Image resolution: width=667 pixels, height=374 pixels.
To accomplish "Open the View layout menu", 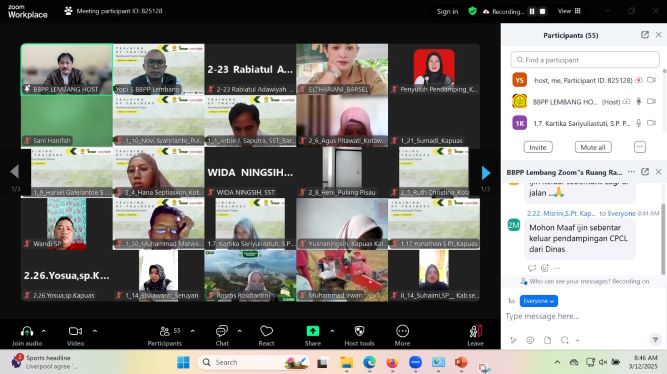I will 569,11.
